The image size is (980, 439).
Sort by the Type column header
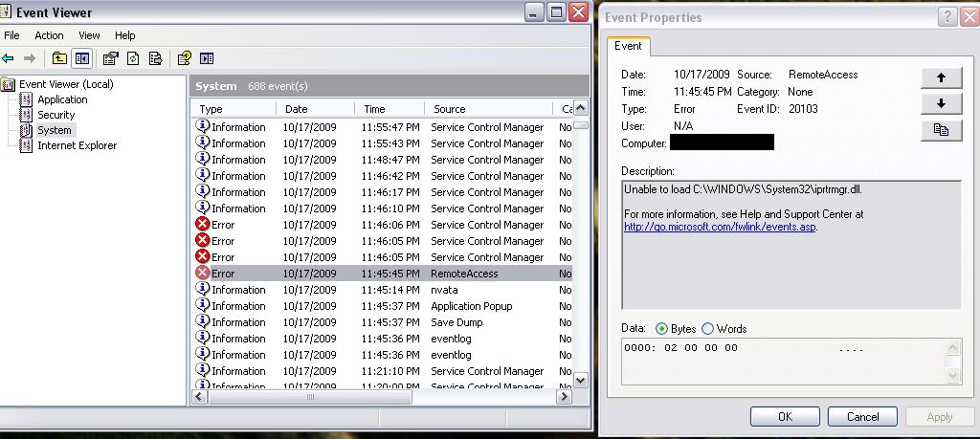coord(234,109)
